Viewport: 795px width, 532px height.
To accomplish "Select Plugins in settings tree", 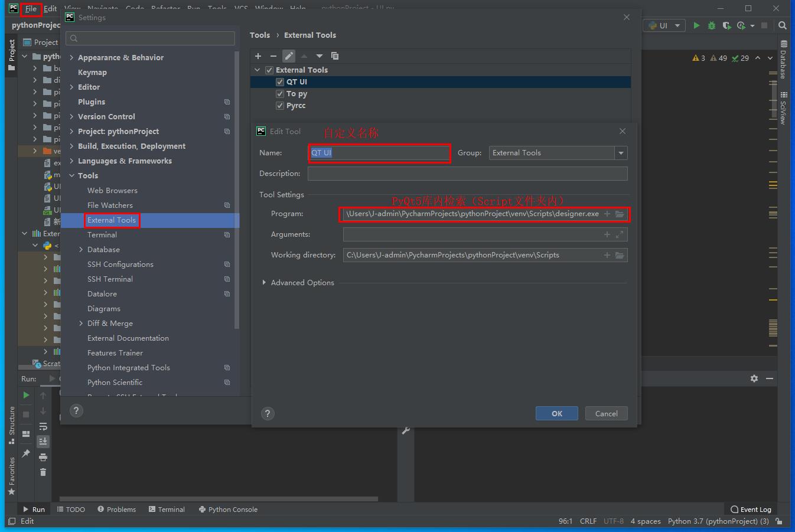I will [x=92, y=102].
